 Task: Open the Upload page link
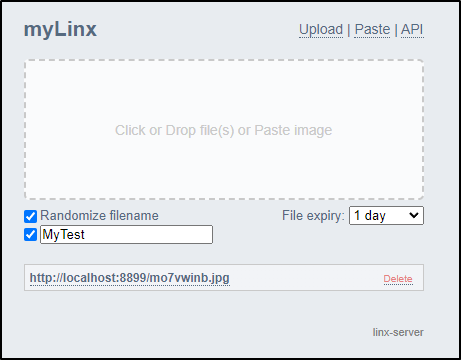click(321, 29)
